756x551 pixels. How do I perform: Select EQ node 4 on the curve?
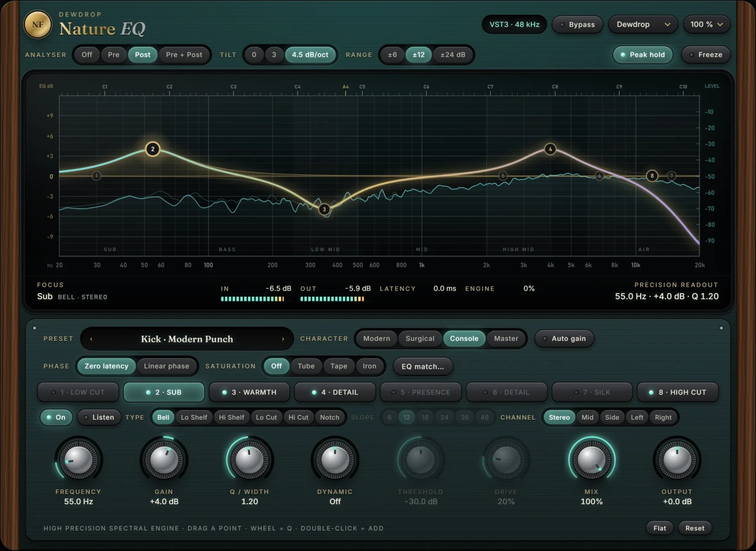tap(550, 149)
